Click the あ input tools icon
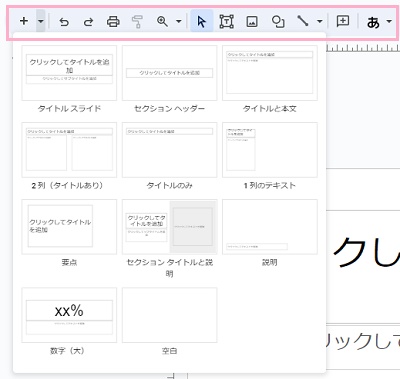 pos(373,22)
